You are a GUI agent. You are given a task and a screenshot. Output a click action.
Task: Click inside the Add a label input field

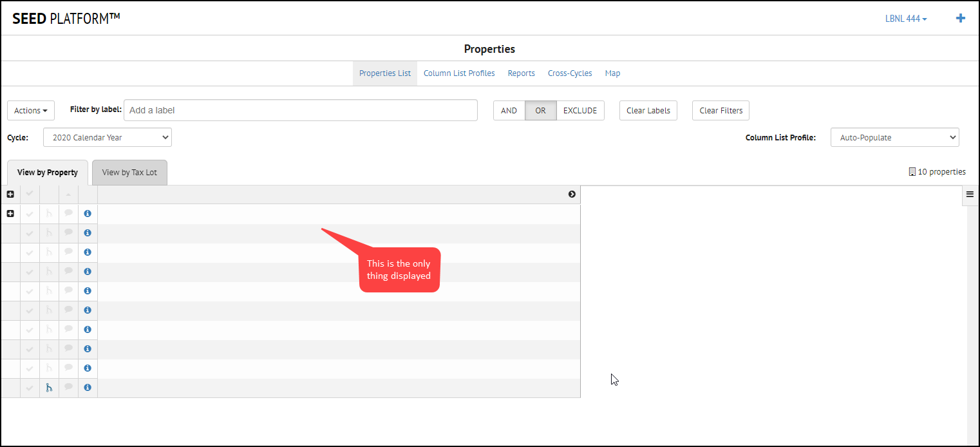300,110
